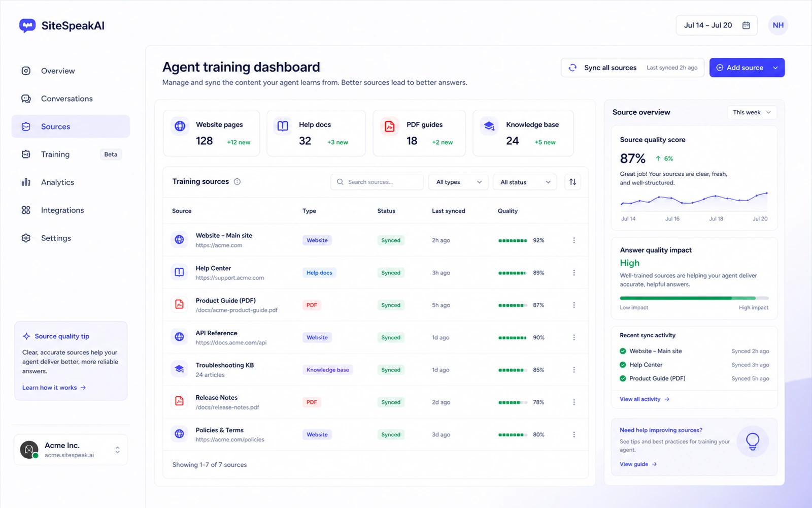Screen dimensions: 812x508
Task: Open row menu for Release Notes
Action: tap(574, 402)
